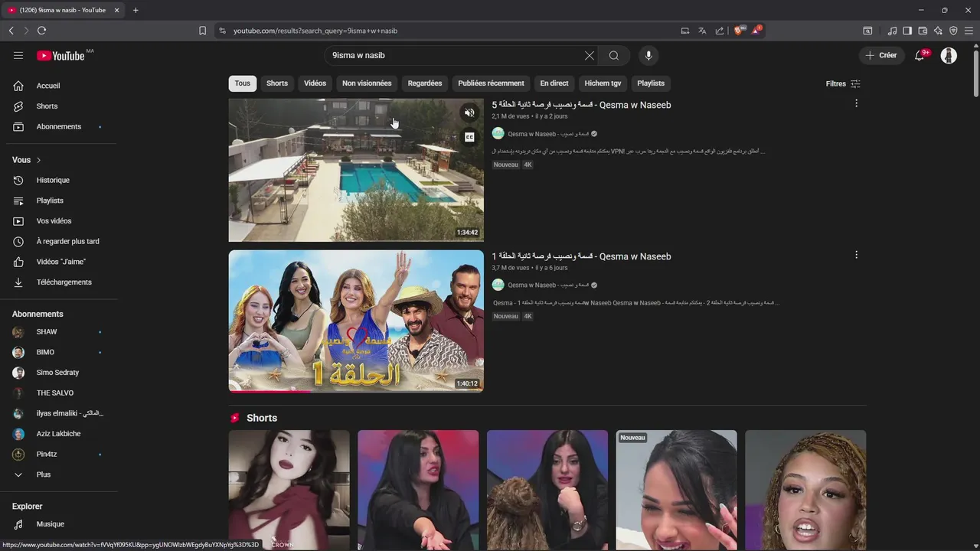Open the YouTube guide hamburger menu
This screenshot has width=980, height=551.
click(x=18, y=55)
